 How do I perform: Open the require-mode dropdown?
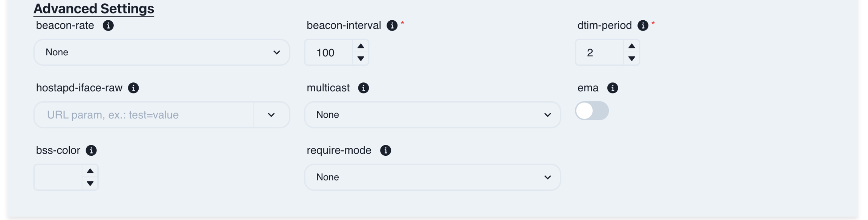(432, 177)
